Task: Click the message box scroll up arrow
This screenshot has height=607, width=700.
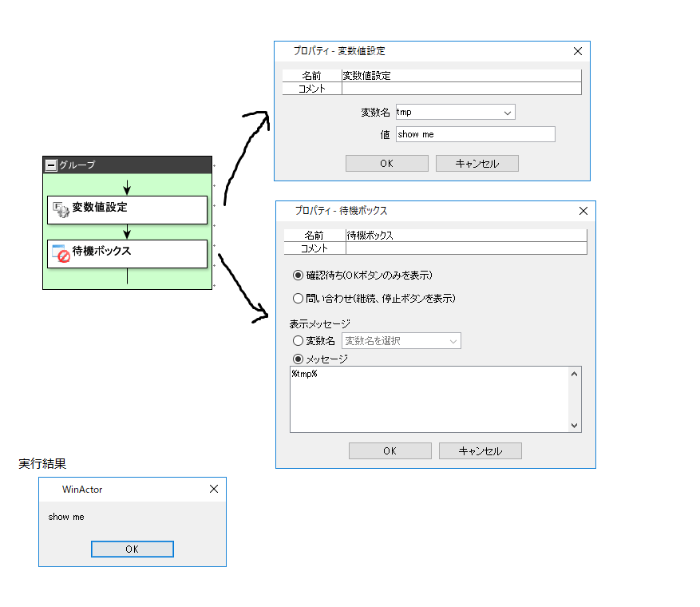Action: [x=575, y=374]
